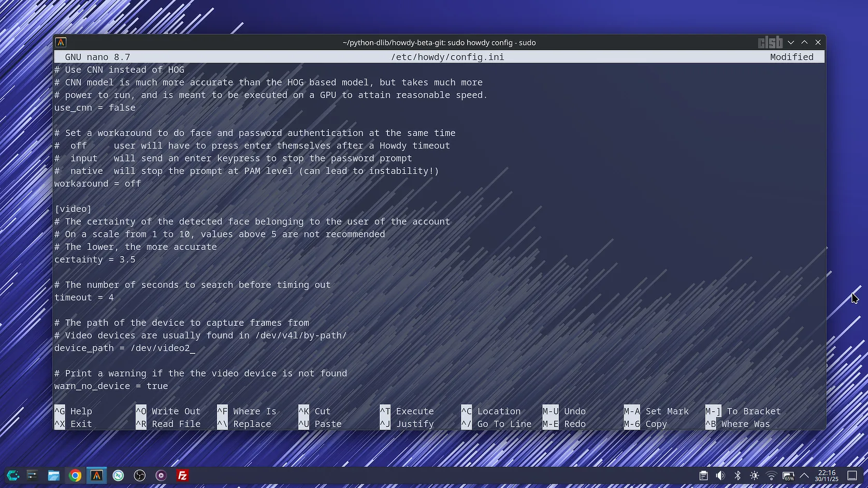
Task: Toggle the Bluetooth tray icon
Action: pos(737,476)
